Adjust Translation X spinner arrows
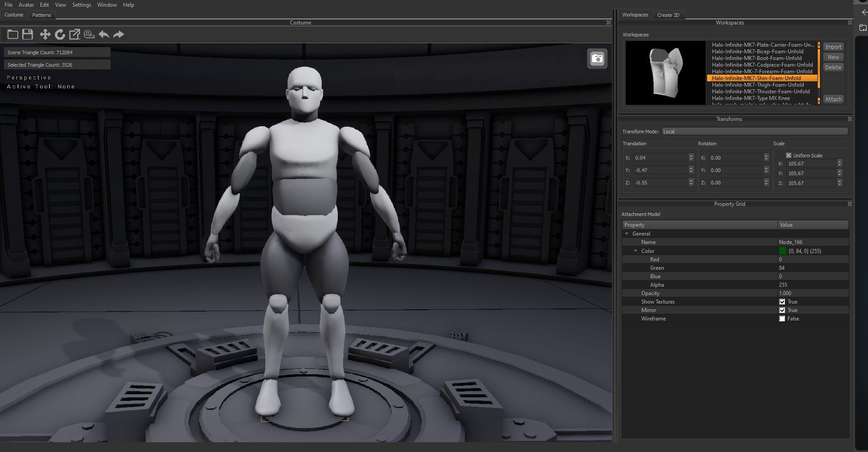The height and width of the screenshot is (452, 868). (x=691, y=157)
